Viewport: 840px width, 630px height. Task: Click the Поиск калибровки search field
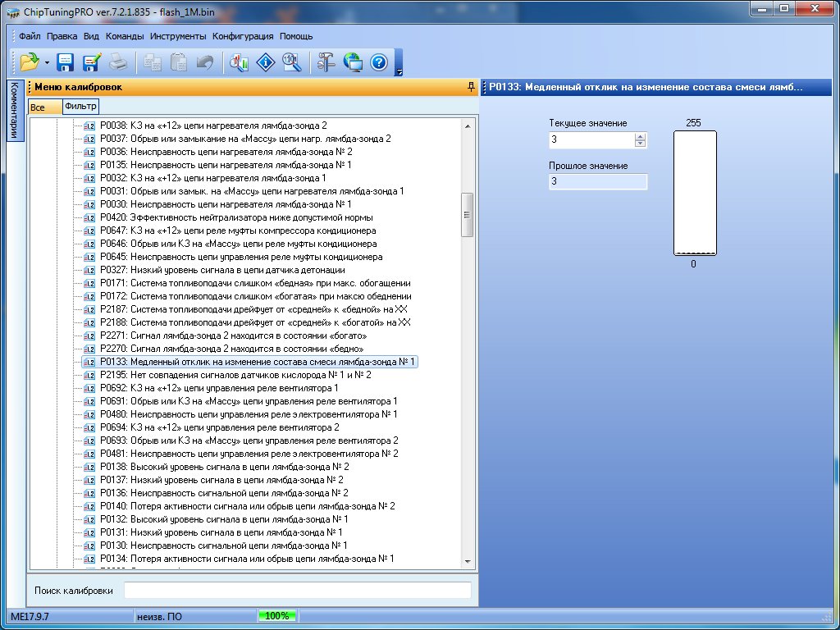click(297, 591)
